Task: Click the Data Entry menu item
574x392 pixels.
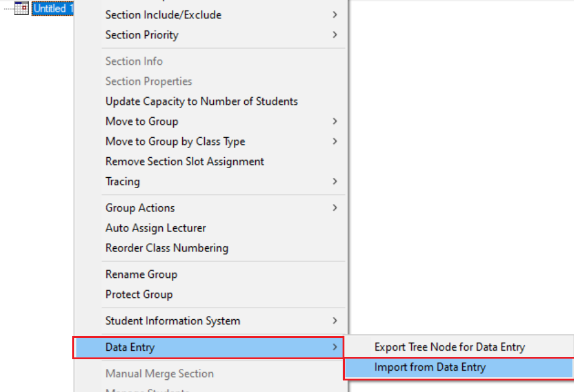Action: click(x=130, y=347)
